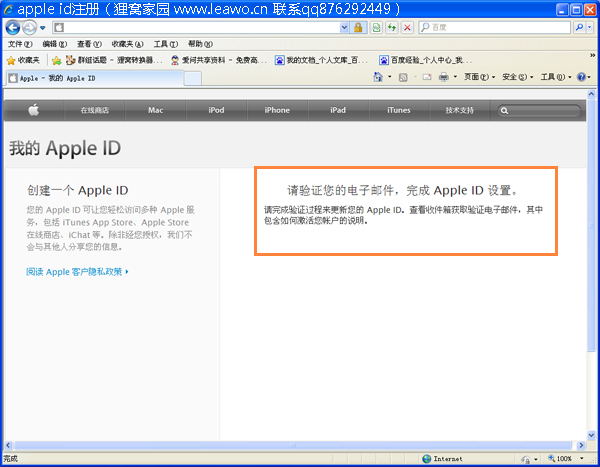Expand the favorites bar overflow chevron
The width and height of the screenshot is (600, 467).
(x=592, y=56)
